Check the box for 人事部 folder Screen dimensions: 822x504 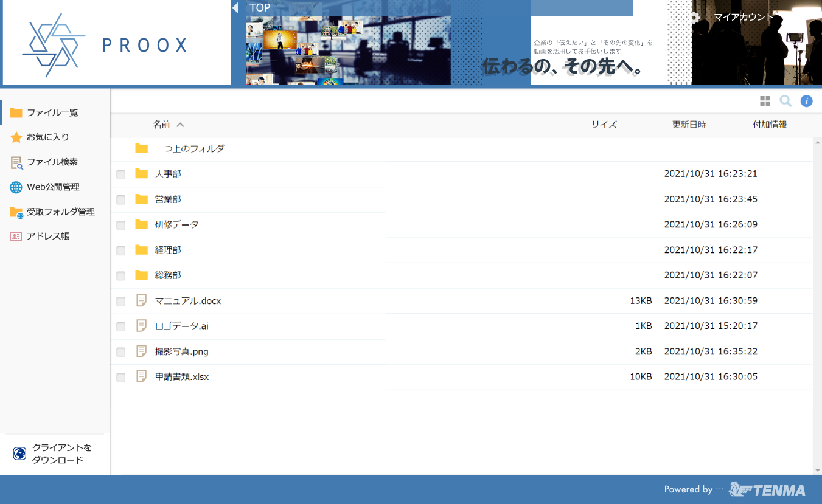121,174
